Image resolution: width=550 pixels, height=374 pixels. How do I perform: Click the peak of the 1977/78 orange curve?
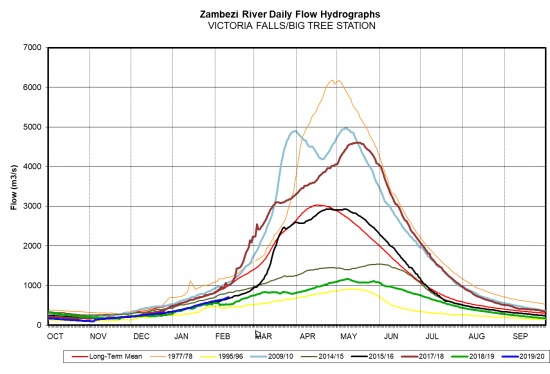coord(332,81)
